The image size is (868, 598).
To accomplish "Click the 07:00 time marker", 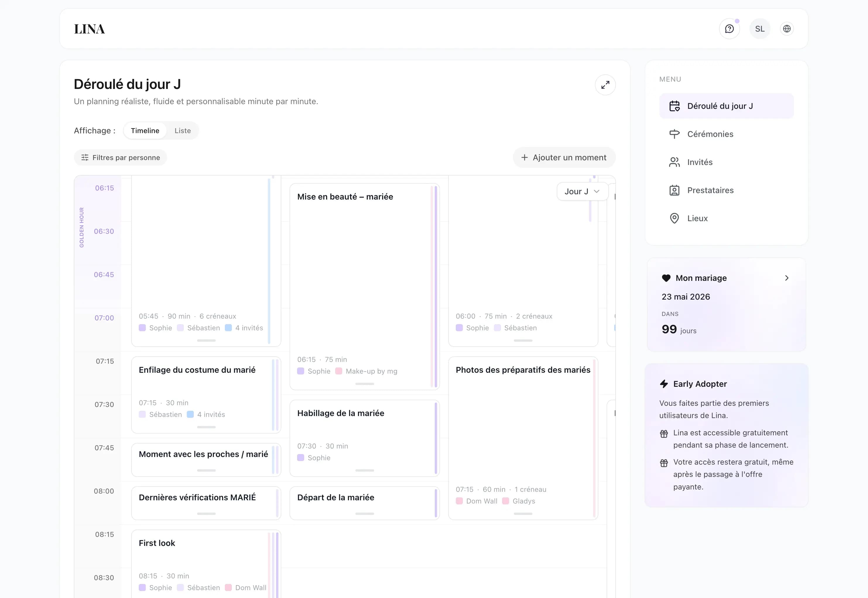I will point(104,318).
